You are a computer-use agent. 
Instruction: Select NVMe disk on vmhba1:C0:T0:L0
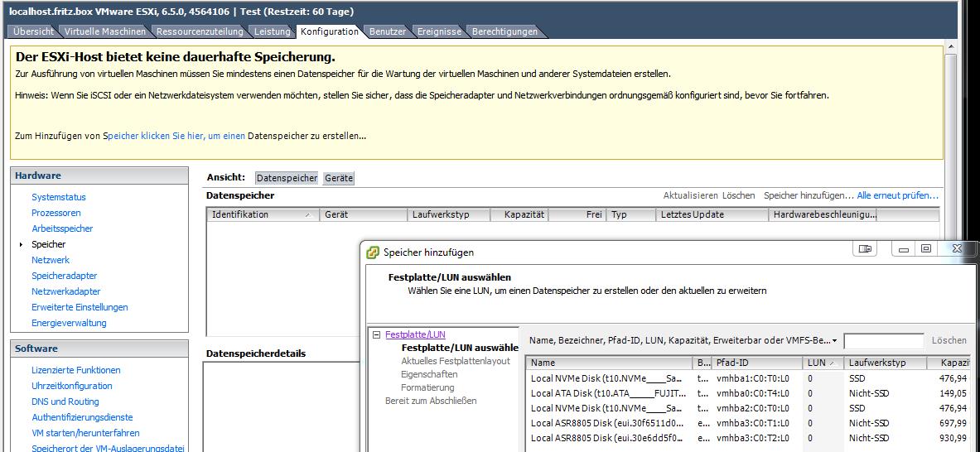(x=750, y=378)
